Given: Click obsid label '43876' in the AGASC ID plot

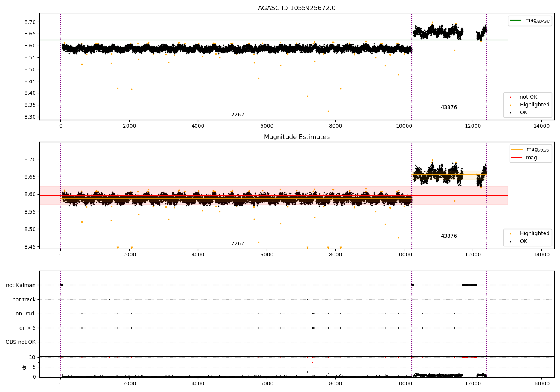Looking at the screenshot, I should coord(449,108).
